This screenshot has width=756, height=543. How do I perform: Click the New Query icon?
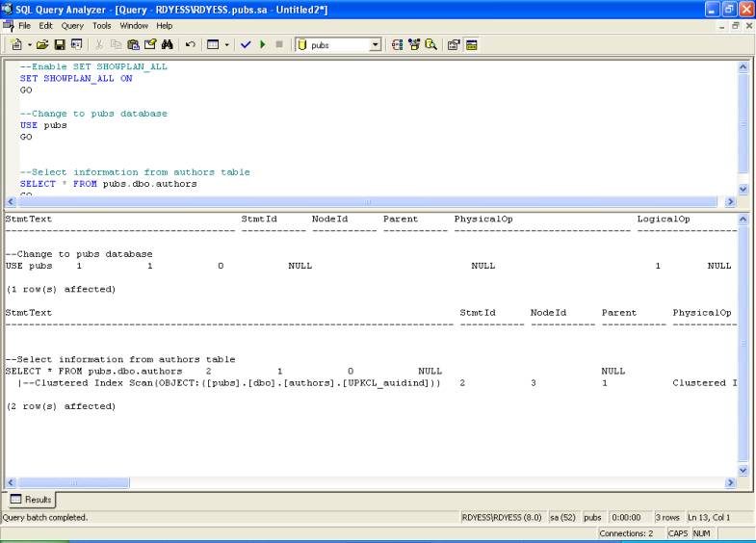point(16,44)
